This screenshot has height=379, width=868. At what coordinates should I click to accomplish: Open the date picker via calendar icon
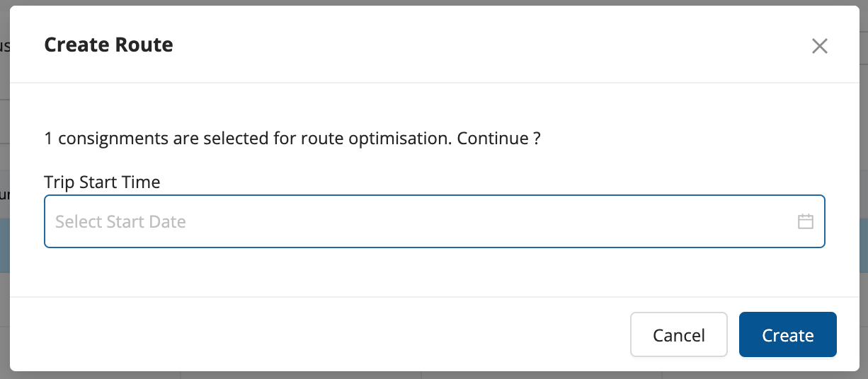click(805, 221)
